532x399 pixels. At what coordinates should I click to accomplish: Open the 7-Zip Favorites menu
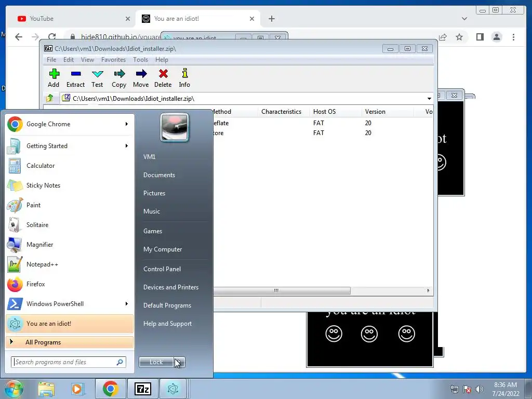[113, 60]
